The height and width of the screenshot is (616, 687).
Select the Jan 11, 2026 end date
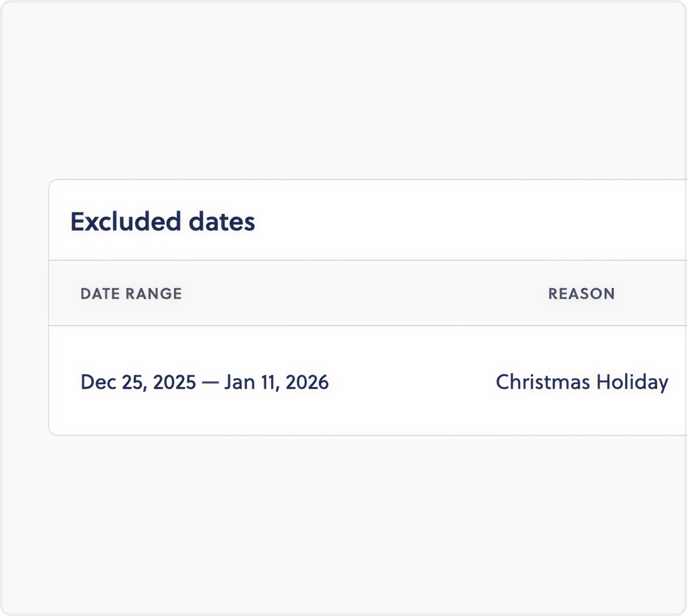coord(276,382)
